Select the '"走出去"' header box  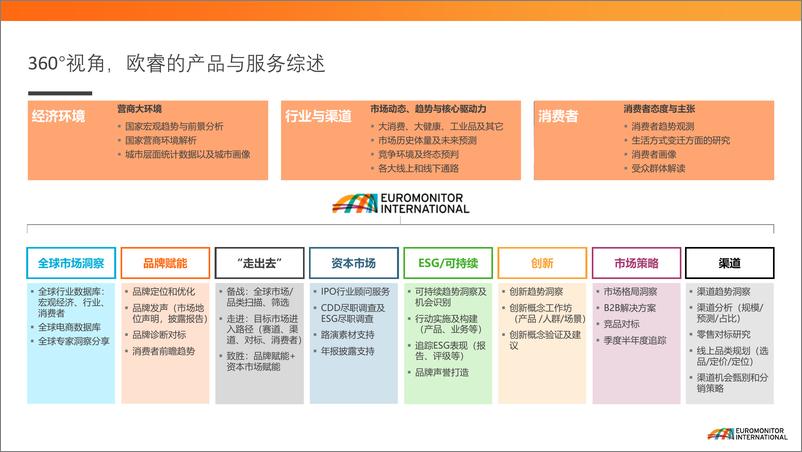[x=259, y=263]
